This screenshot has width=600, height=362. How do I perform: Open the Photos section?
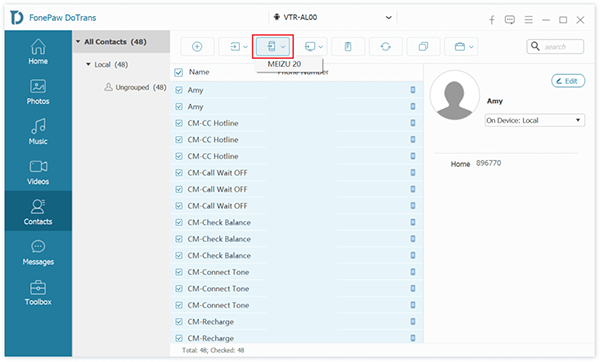point(38,92)
